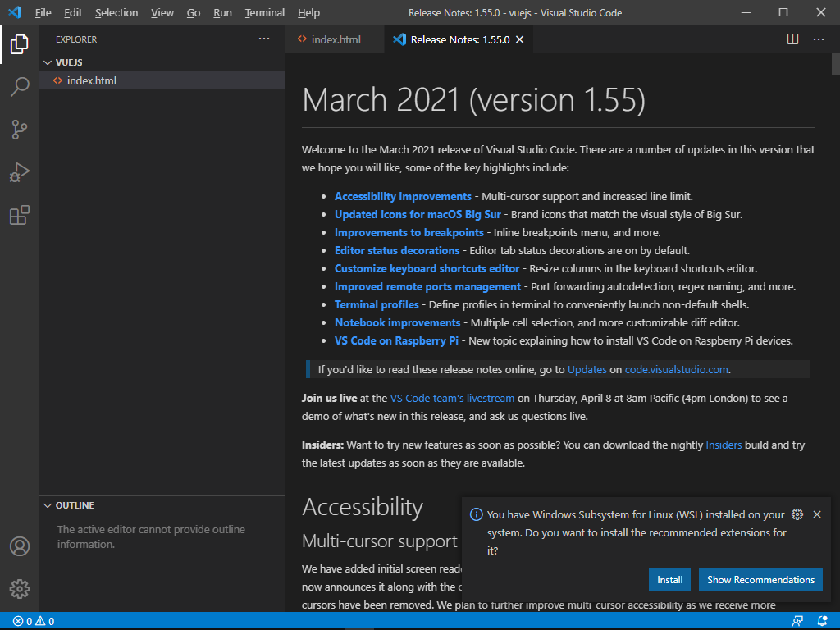Open the Accessibility improvements link

click(403, 197)
